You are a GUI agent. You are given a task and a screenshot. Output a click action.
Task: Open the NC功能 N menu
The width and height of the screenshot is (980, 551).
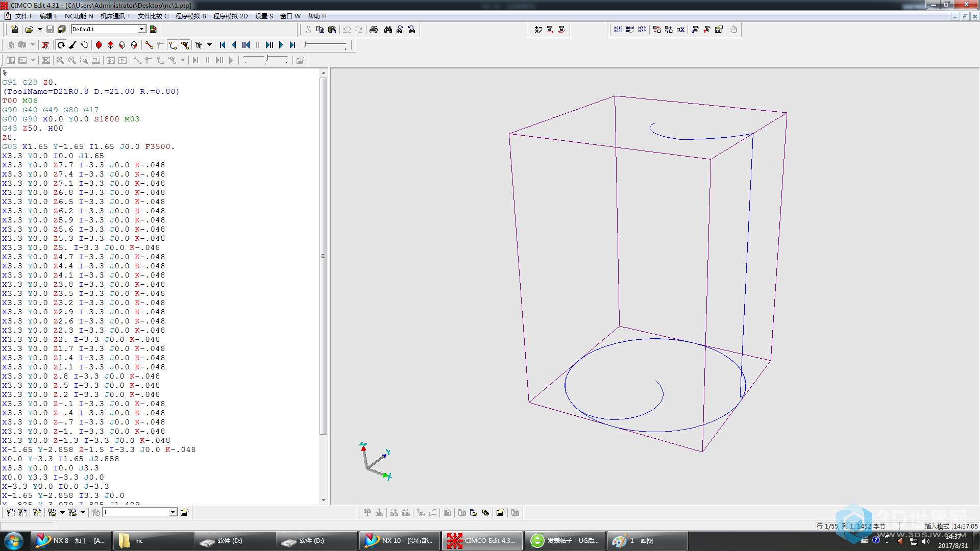pyautogui.click(x=79, y=16)
